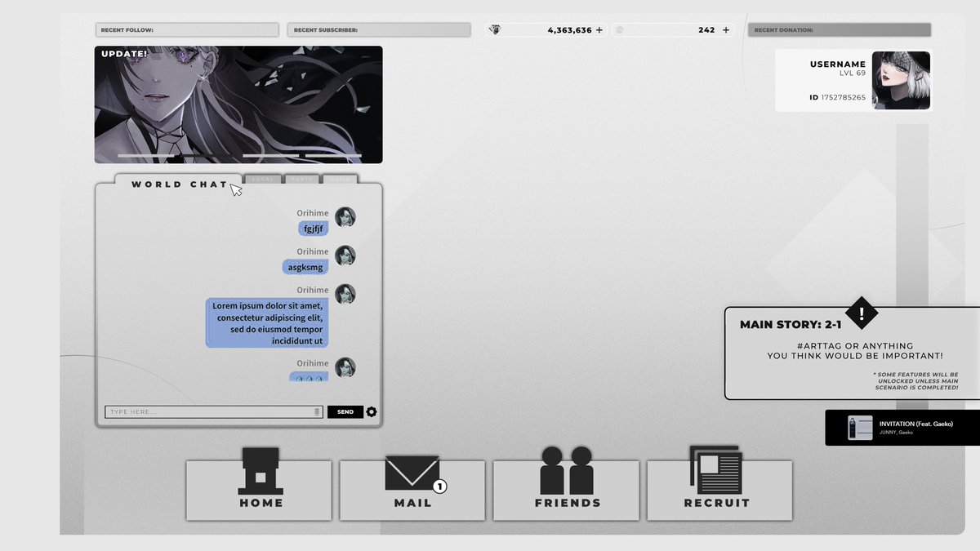Click Orihime's avatar next to fgjfjf message
The height and width of the screenshot is (551, 980).
tap(345, 217)
